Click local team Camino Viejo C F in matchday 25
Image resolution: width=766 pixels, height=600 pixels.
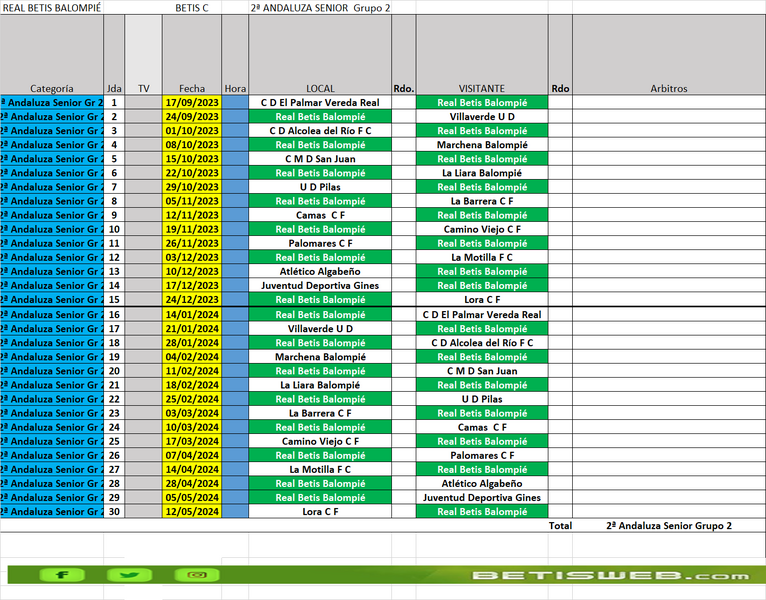coord(320,442)
